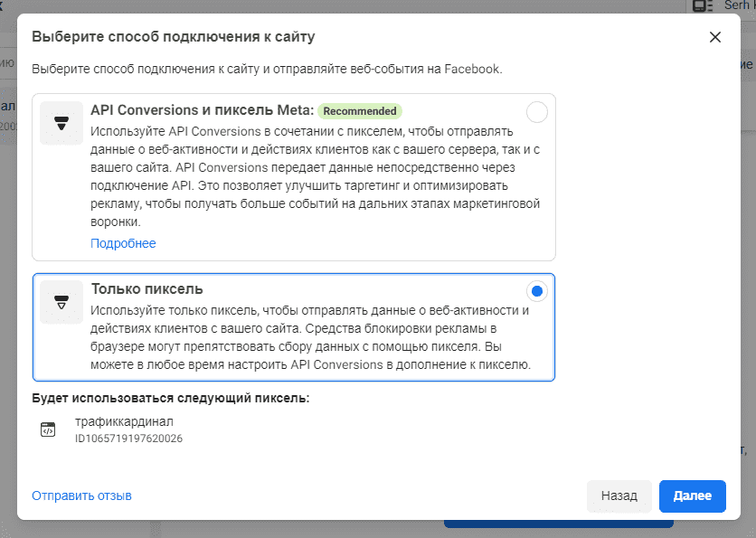Click the API Conversions filled funnel icon
756x538 pixels.
click(x=61, y=123)
